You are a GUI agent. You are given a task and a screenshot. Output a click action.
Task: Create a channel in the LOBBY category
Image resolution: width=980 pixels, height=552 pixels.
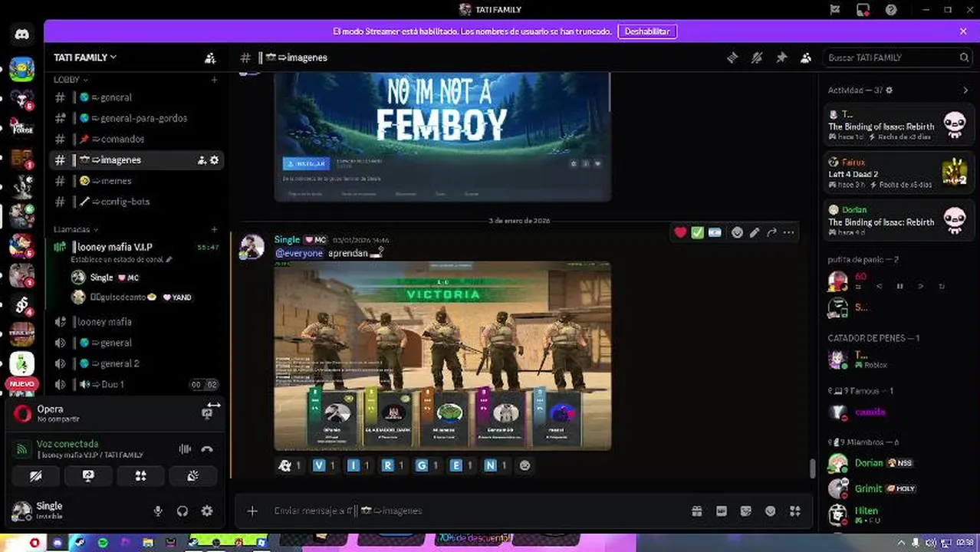tap(214, 80)
